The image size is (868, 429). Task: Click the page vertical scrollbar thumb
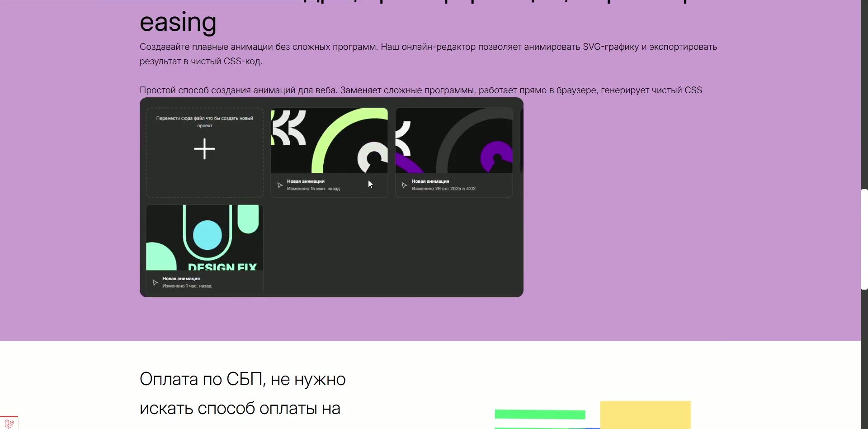coord(864,239)
